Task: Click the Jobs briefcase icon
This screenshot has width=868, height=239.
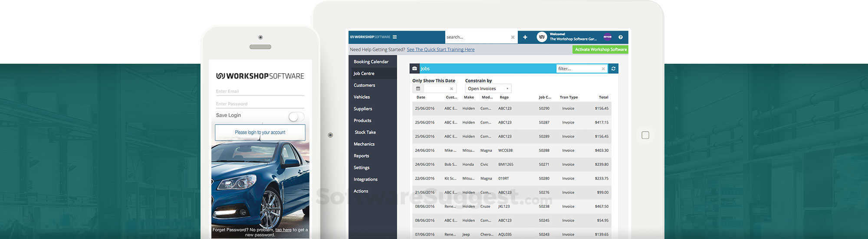Action: click(x=414, y=69)
